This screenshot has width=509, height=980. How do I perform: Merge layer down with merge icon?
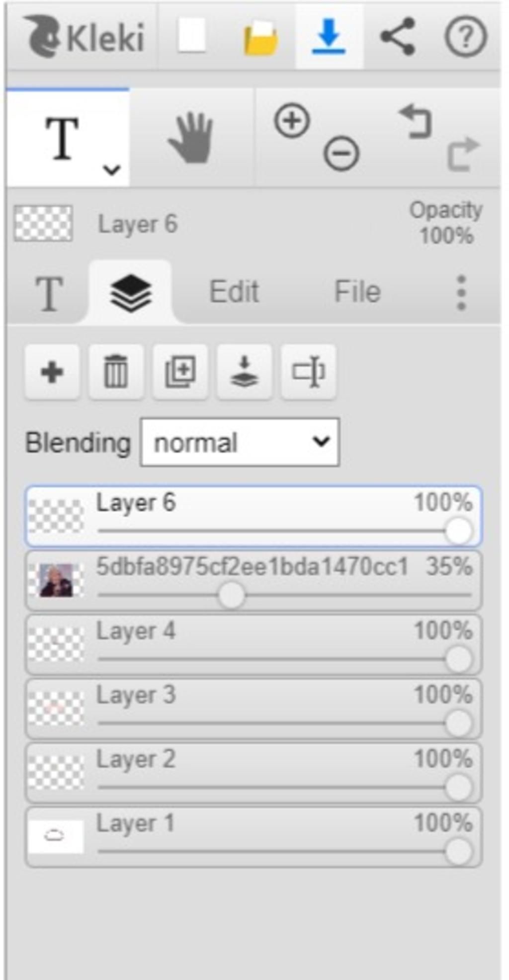coord(244,371)
